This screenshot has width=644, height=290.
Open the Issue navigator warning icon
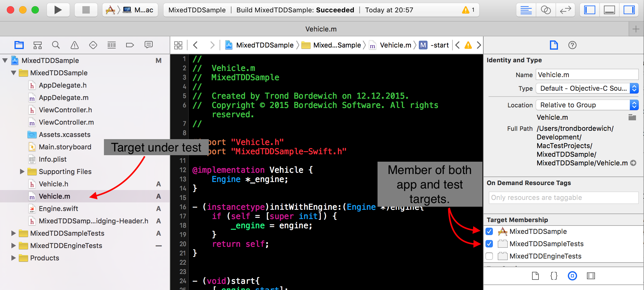75,45
